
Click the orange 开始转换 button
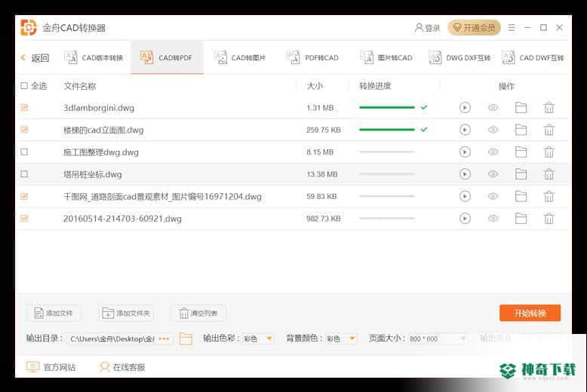(x=530, y=313)
